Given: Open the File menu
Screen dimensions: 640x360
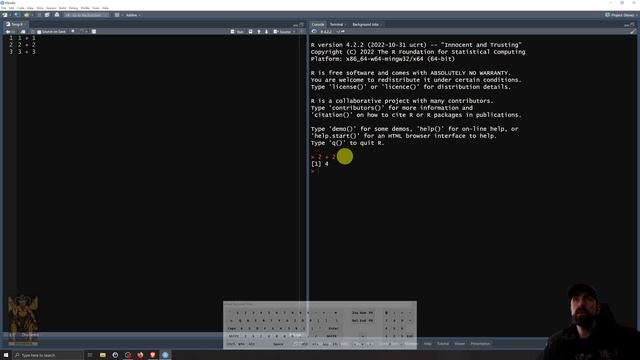Looking at the screenshot, I should click(4, 8).
